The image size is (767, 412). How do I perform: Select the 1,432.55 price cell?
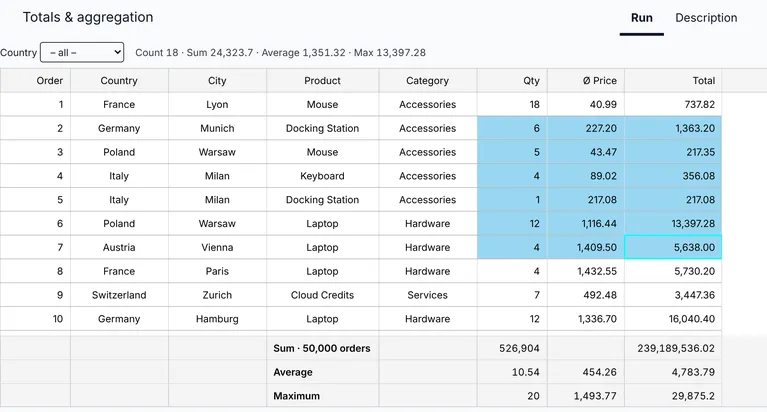[x=586, y=271]
